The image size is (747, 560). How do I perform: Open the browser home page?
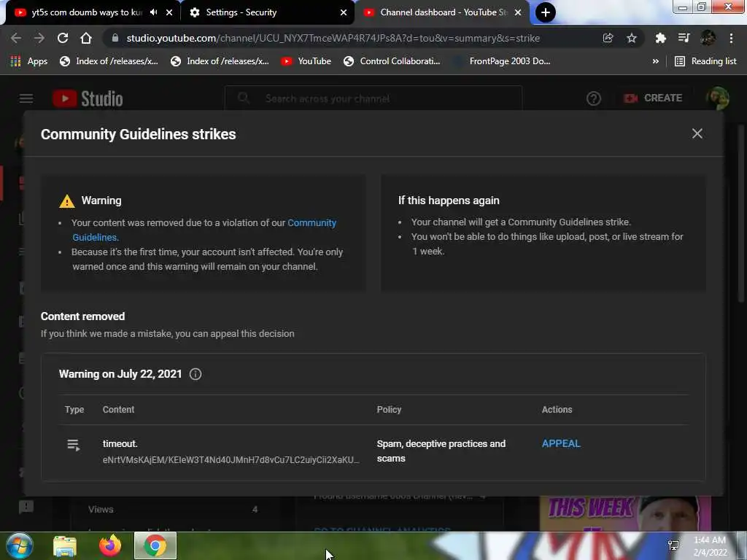point(86,38)
